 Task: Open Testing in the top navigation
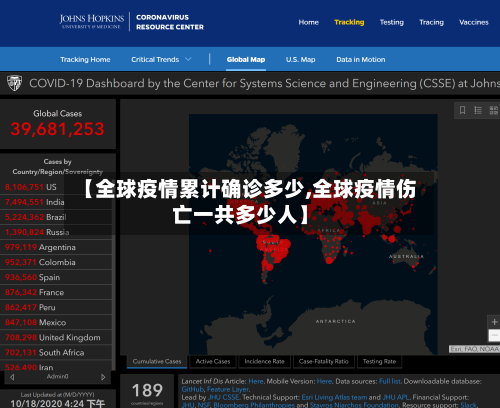(x=392, y=22)
